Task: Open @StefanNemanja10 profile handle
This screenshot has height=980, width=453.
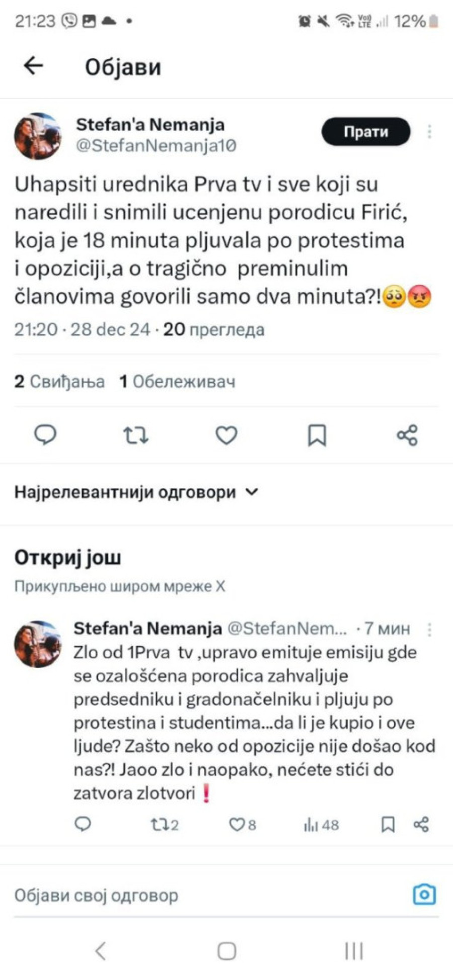Action: point(156,146)
